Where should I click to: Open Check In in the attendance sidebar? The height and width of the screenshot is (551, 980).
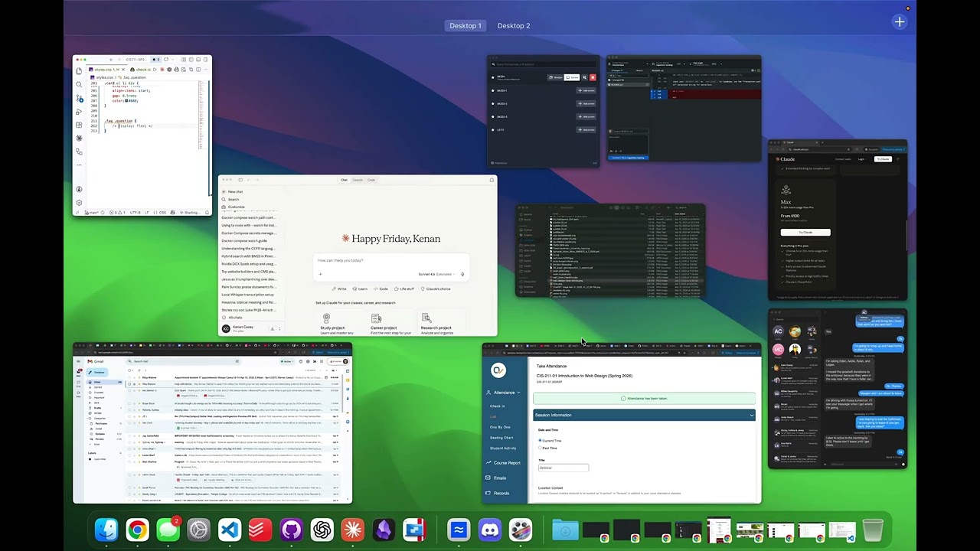498,406
